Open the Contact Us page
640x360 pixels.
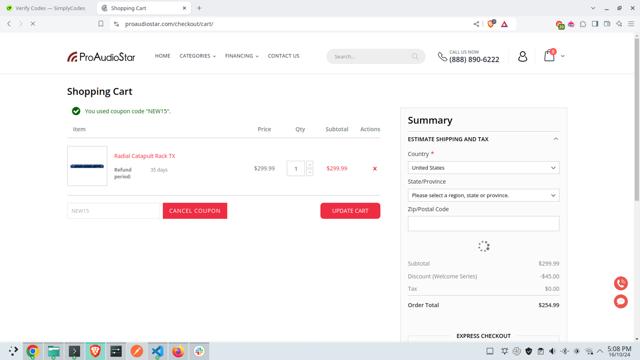tap(283, 56)
